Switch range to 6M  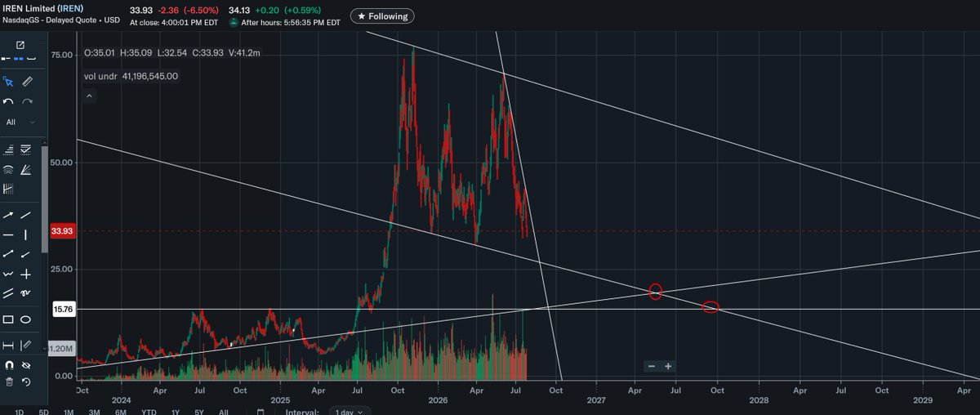[120, 412]
